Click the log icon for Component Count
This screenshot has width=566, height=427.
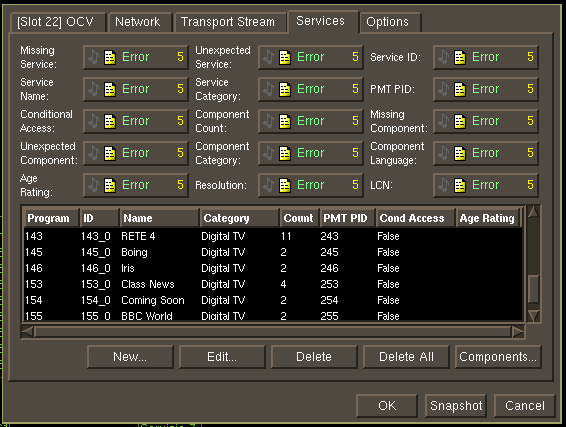click(285, 121)
